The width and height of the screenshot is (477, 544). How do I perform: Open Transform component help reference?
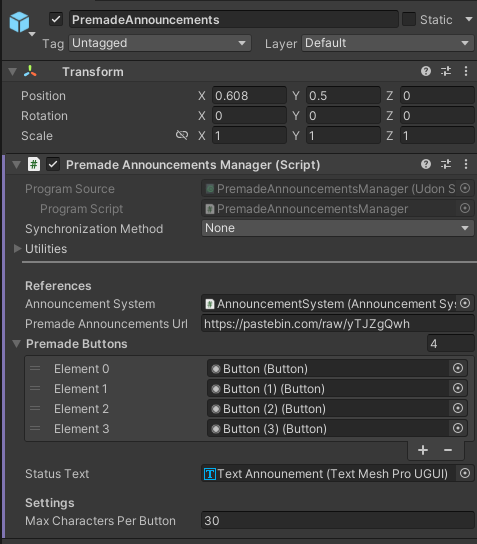(x=426, y=71)
